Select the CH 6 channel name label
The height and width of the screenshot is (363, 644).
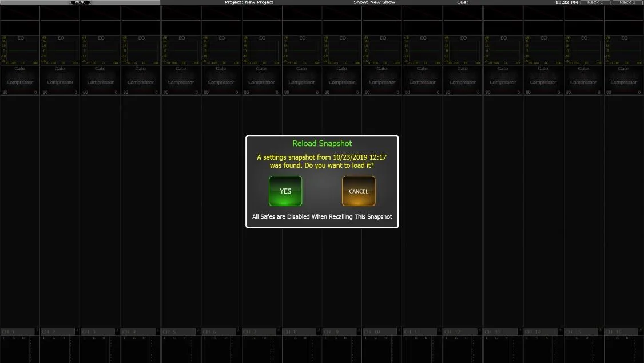218,332
